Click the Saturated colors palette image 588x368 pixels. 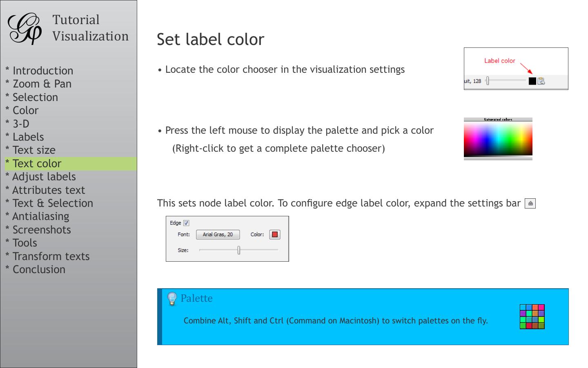(498, 139)
